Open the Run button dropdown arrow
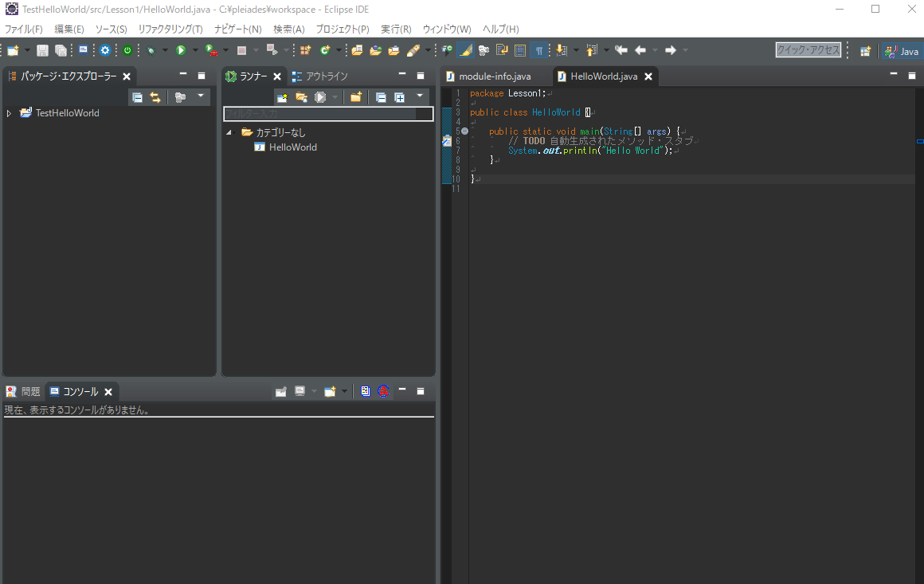This screenshot has width=924, height=584. [x=195, y=51]
